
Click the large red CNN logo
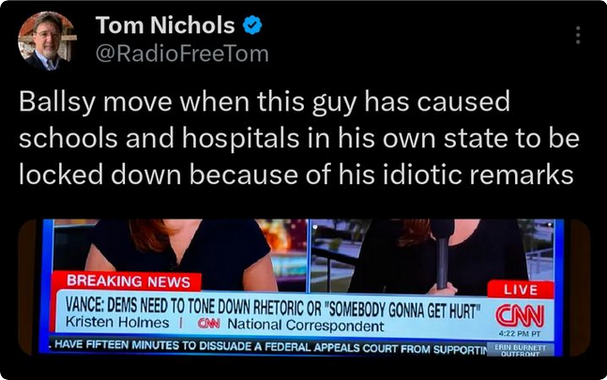tap(520, 315)
